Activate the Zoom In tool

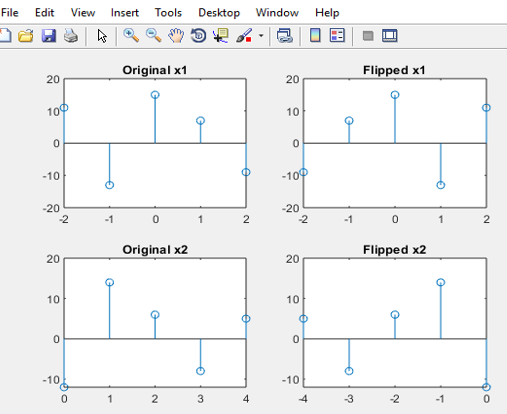click(131, 35)
